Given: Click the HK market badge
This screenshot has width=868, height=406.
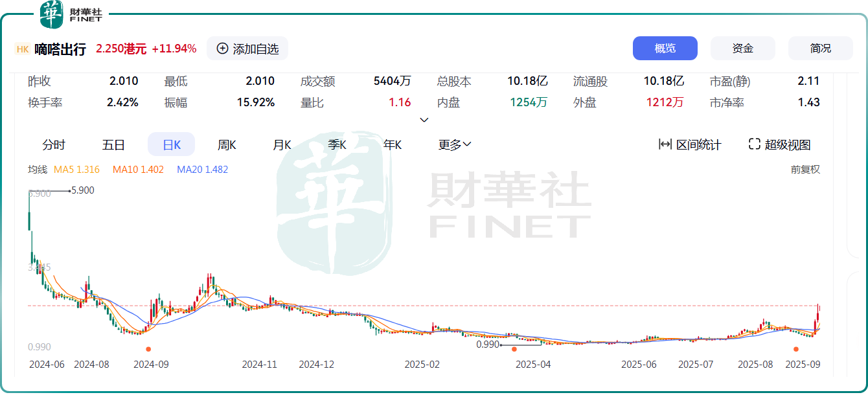Looking at the screenshot, I should tap(22, 49).
